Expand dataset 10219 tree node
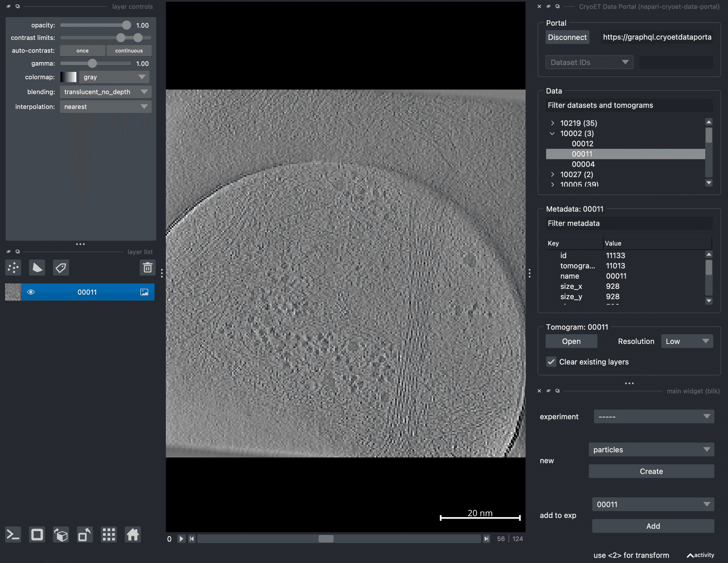The image size is (728, 563). pyautogui.click(x=552, y=123)
